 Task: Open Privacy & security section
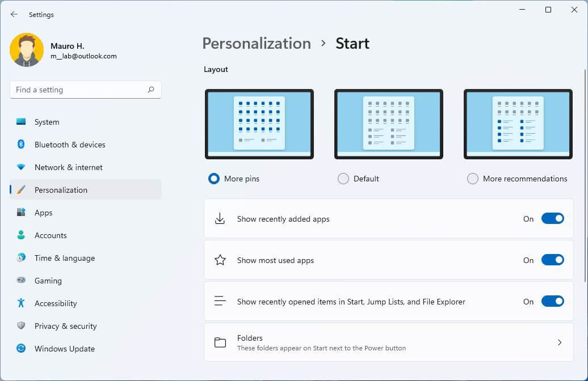(65, 326)
